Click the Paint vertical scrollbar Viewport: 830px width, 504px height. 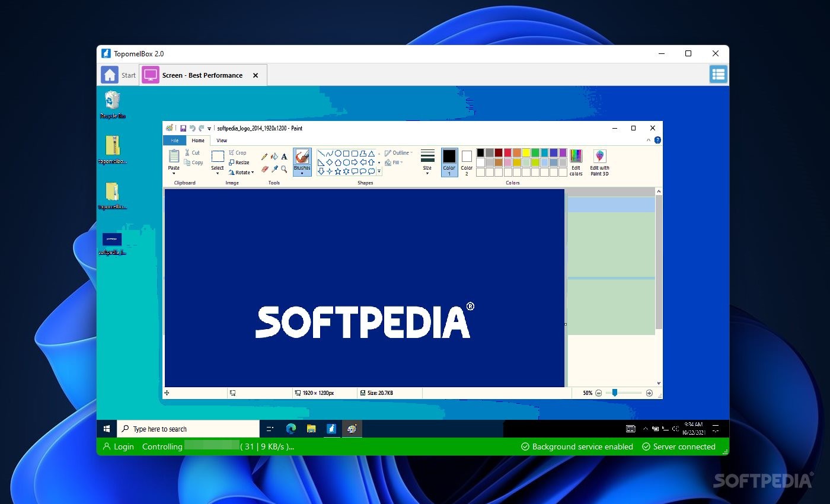click(x=659, y=262)
